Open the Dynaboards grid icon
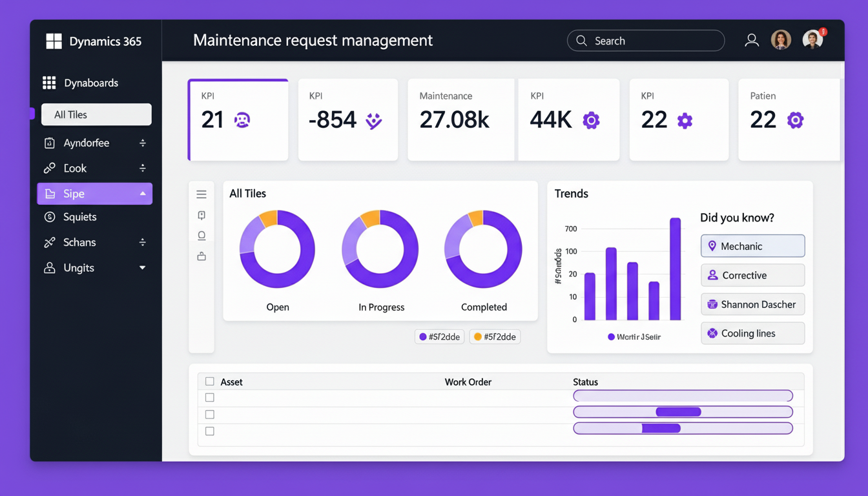Screen dimensions: 868x496 [49, 83]
